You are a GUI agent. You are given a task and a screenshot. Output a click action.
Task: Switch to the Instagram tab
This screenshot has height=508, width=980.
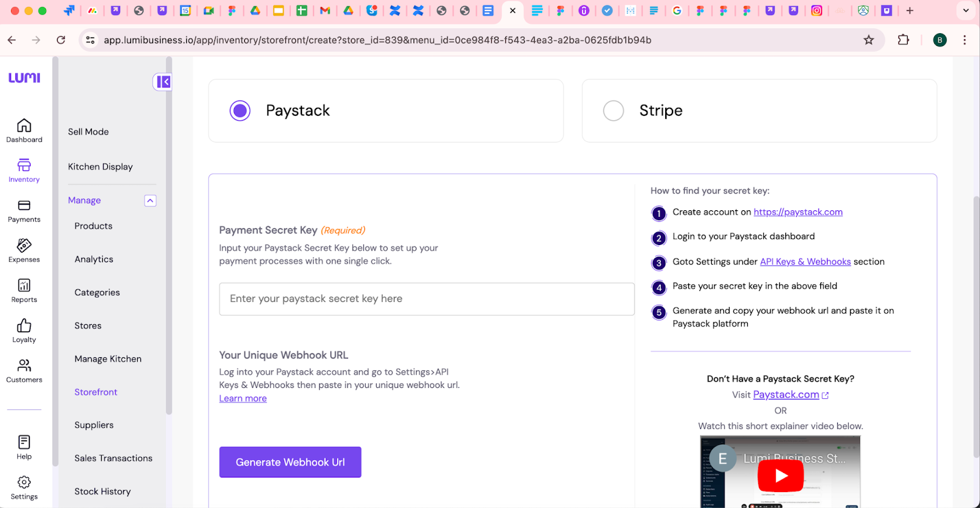pyautogui.click(x=816, y=10)
